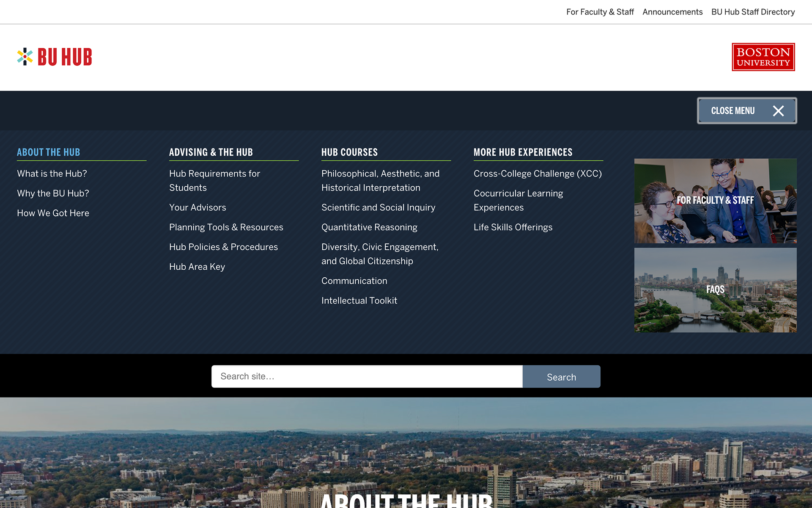This screenshot has height=508, width=812.
Task: Open the Hub Courses menu heading
Action: coord(349,152)
